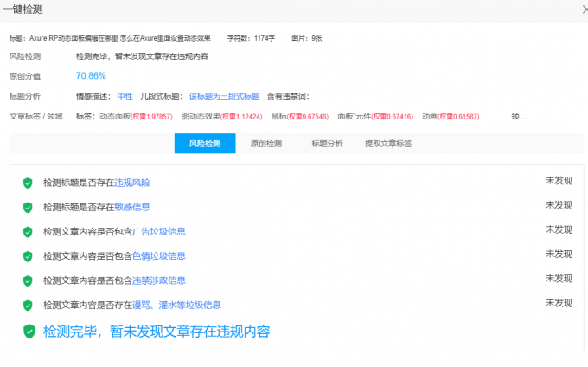Click the 字符数: 1174字 text
This screenshot has width=588, height=367.
click(x=251, y=38)
